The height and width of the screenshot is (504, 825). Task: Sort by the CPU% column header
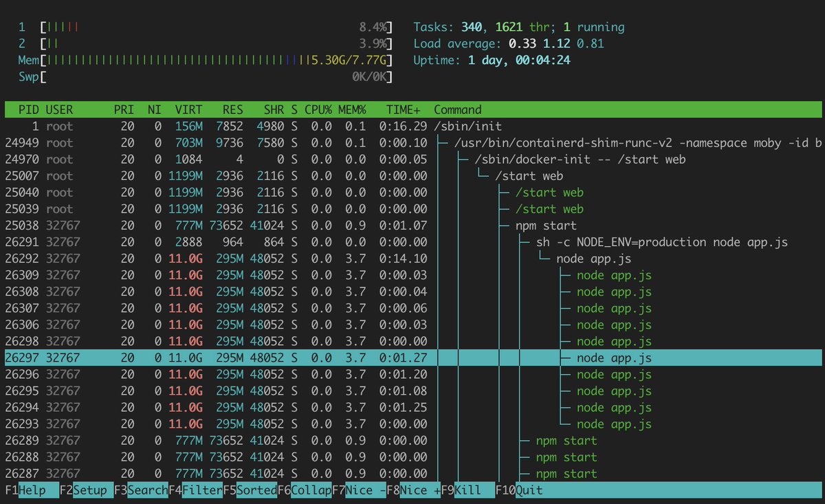pyautogui.click(x=318, y=109)
